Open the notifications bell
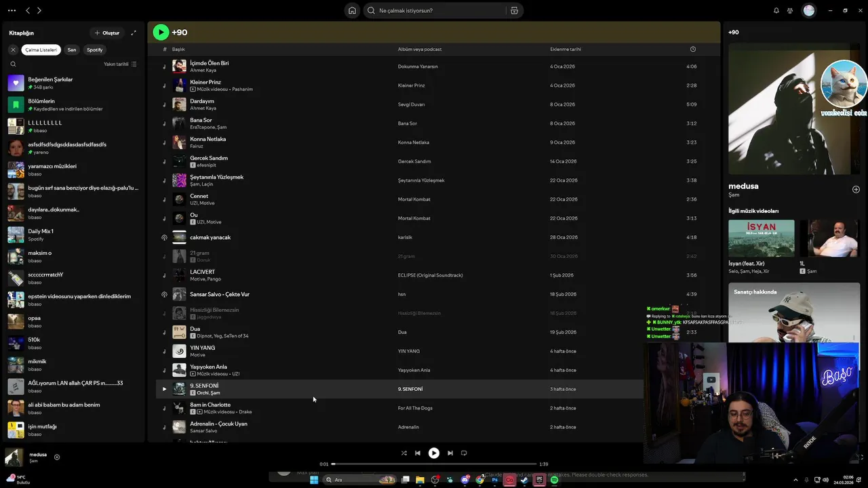 click(776, 11)
